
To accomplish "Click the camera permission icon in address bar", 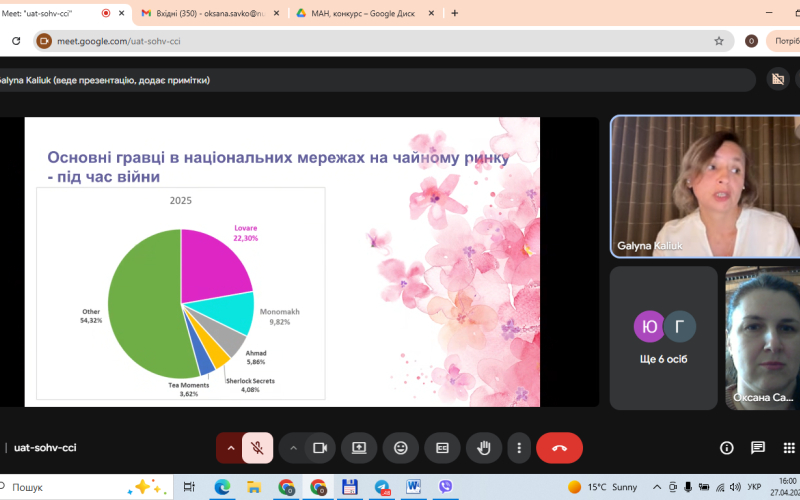I will (x=44, y=41).
